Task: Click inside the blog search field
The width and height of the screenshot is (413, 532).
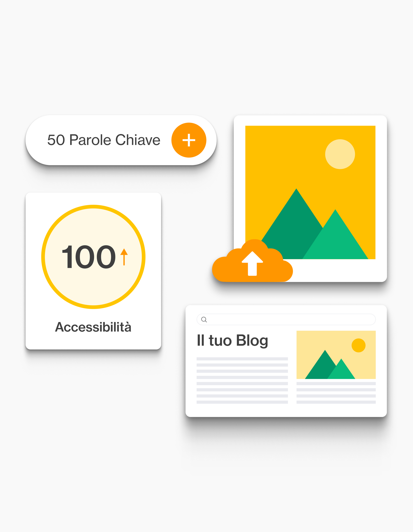Action: point(286,320)
